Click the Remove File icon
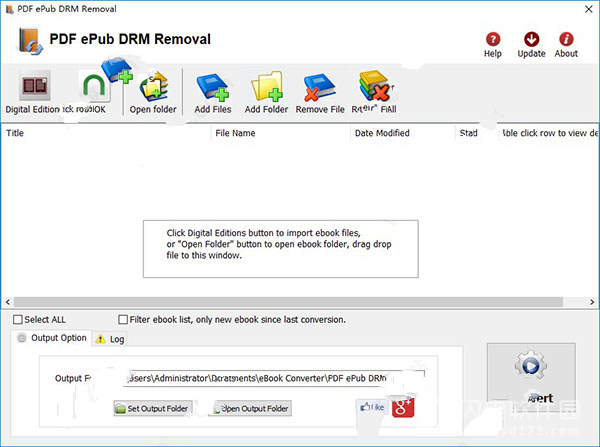The height and width of the screenshot is (447, 600). point(320,87)
